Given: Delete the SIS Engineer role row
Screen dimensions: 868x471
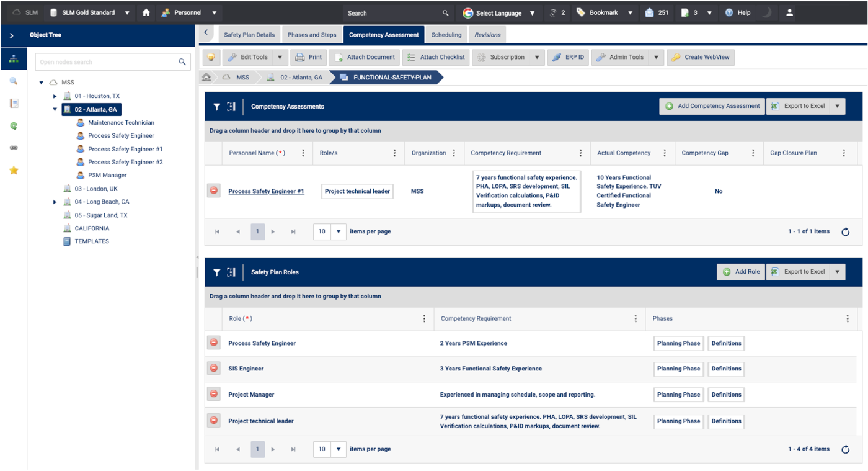Looking at the screenshot, I should [x=214, y=369].
